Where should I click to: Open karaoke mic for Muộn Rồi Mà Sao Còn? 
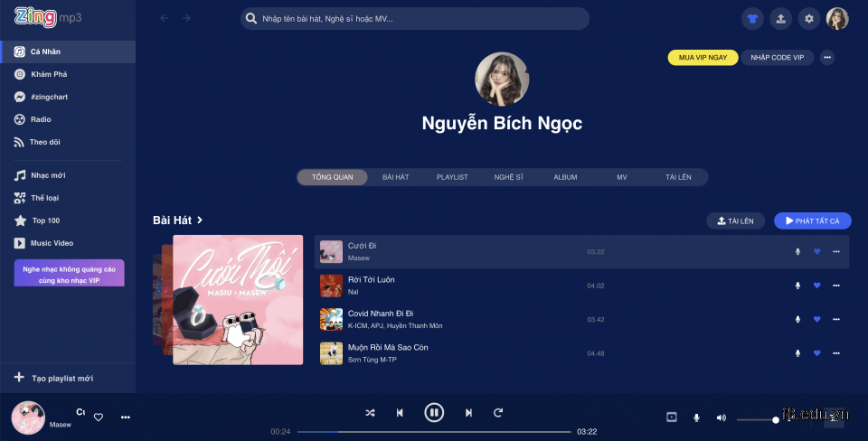pos(797,353)
